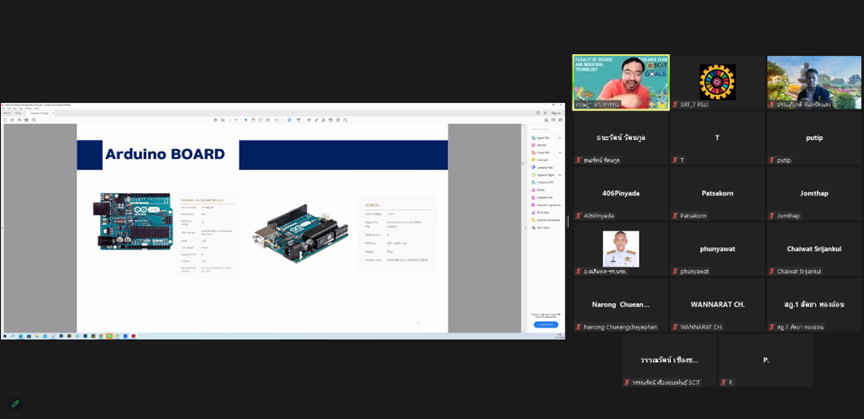This screenshot has height=419, width=864.
Task: Click the page number field in toolbar
Action: pos(232,120)
